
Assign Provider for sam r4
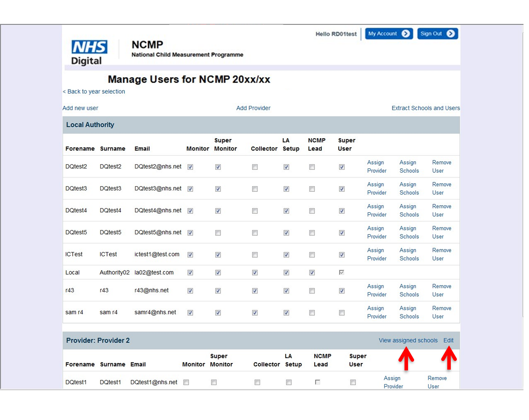[377, 313]
